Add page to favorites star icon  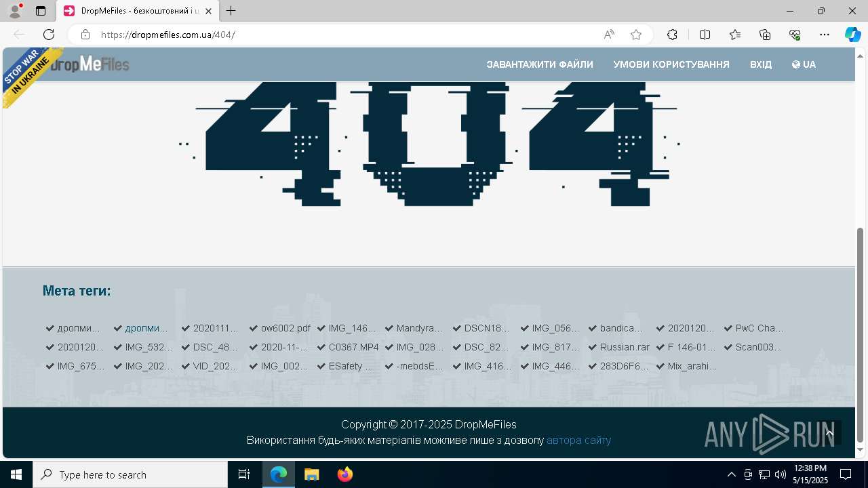click(x=636, y=35)
